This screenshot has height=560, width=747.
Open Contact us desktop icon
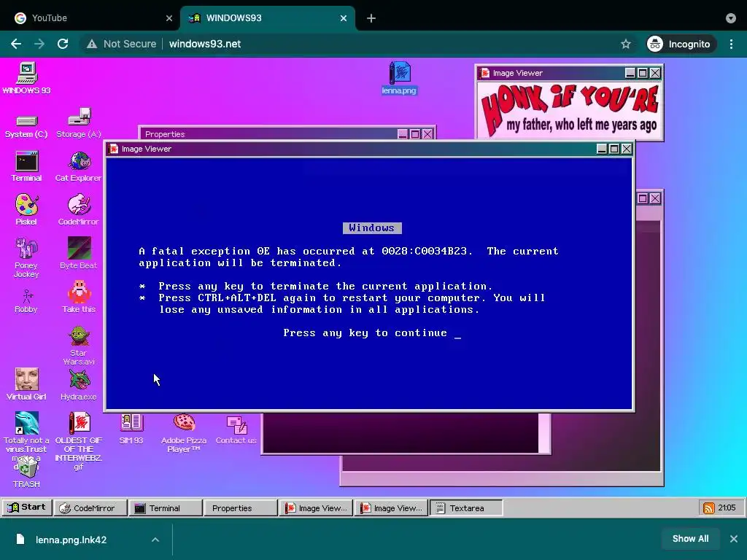(x=236, y=429)
